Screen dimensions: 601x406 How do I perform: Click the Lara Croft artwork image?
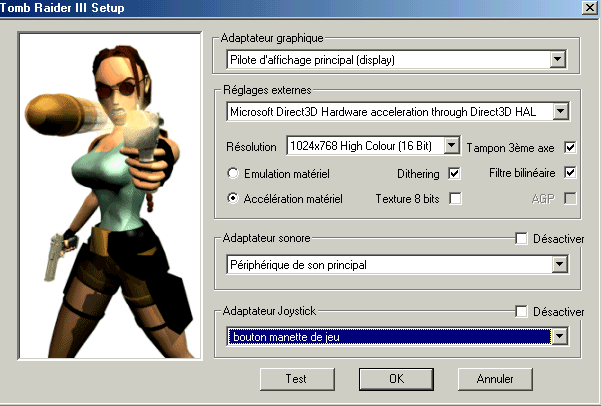point(110,196)
